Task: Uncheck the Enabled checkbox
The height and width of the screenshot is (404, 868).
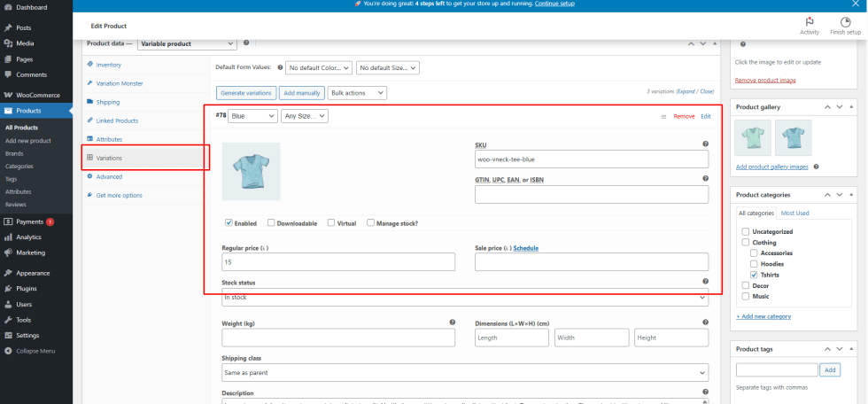Action: click(229, 223)
